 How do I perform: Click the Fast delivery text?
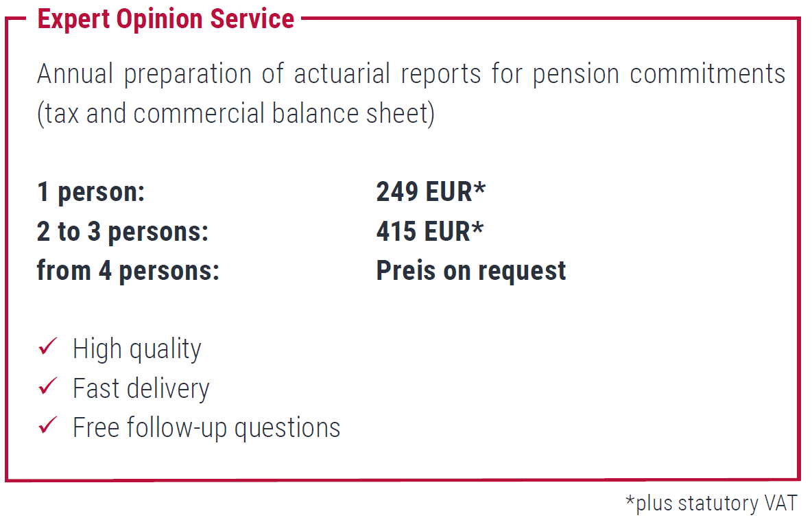[x=141, y=388]
